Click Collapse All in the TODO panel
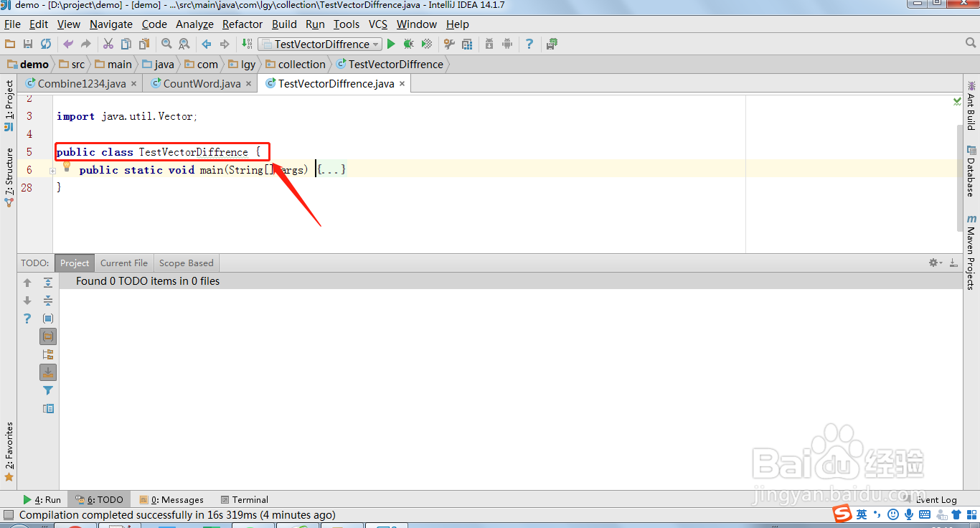The height and width of the screenshot is (528, 980). [48, 301]
